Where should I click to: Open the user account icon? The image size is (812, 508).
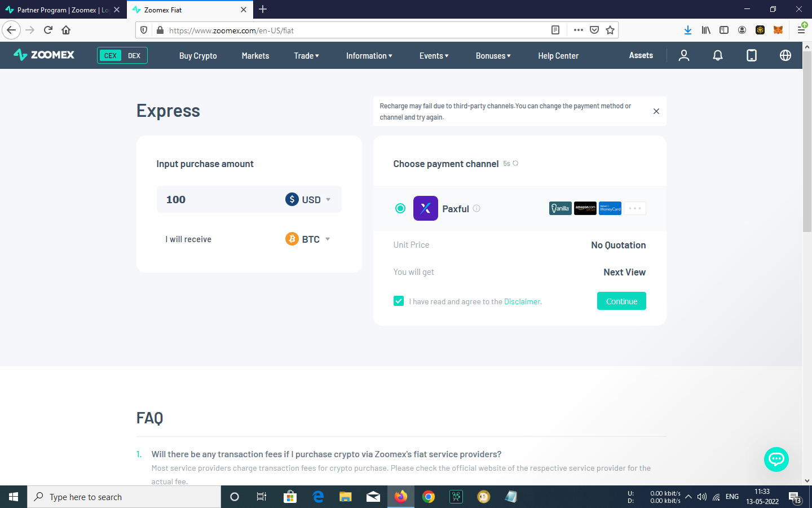pyautogui.click(x=684, y=55)
